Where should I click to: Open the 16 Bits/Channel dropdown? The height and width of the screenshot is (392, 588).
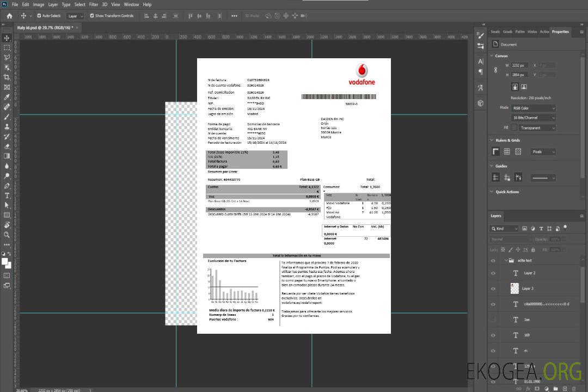coord(533,118)
